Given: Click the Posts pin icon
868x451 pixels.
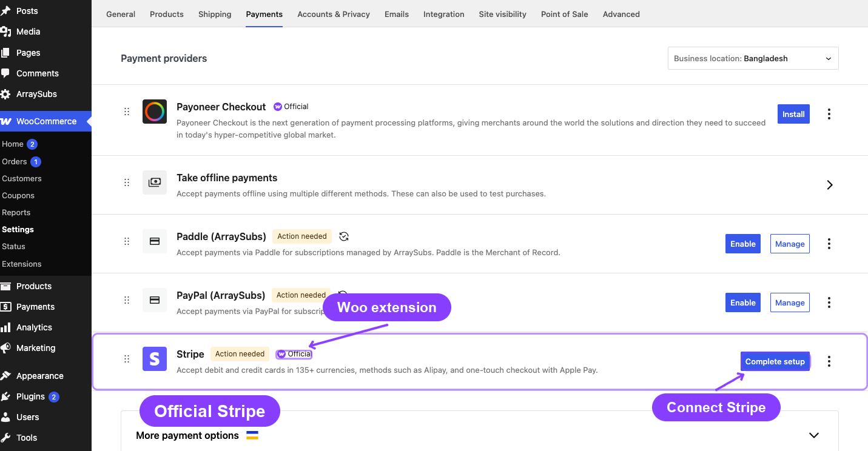Looking at the screenshot, I should coord(5,11).
